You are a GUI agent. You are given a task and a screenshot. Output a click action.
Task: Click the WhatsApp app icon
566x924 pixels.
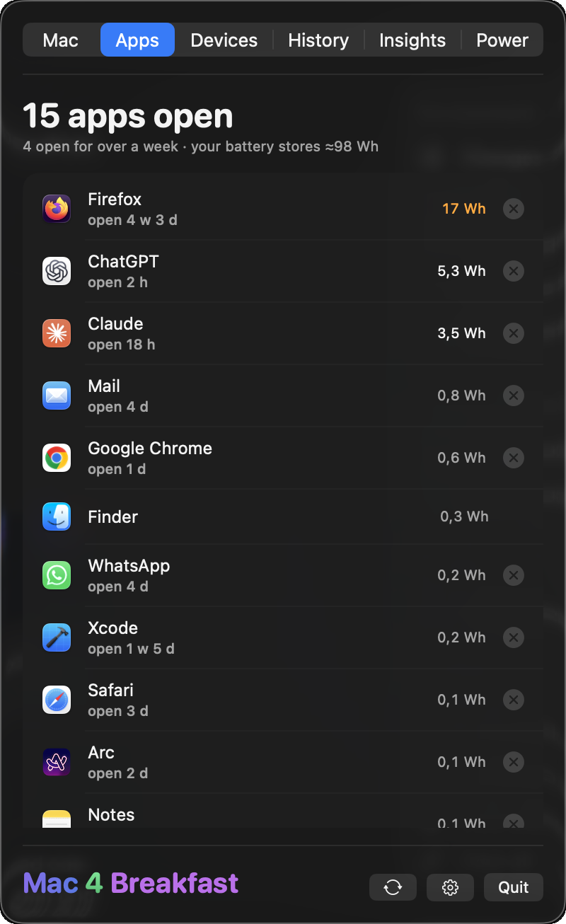(57, 575)
